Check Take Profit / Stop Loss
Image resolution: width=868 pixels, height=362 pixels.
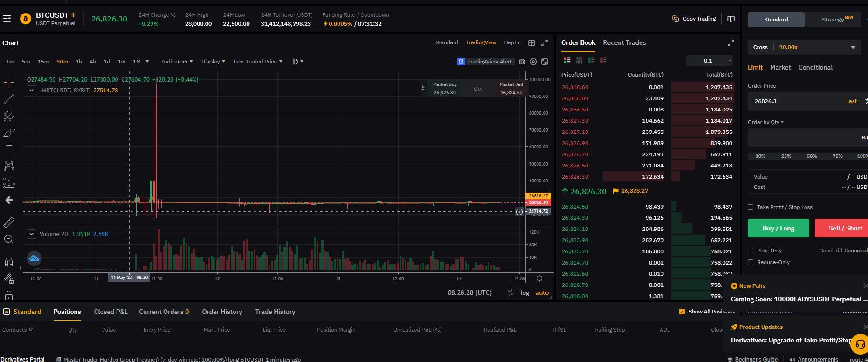pos(751,207)
